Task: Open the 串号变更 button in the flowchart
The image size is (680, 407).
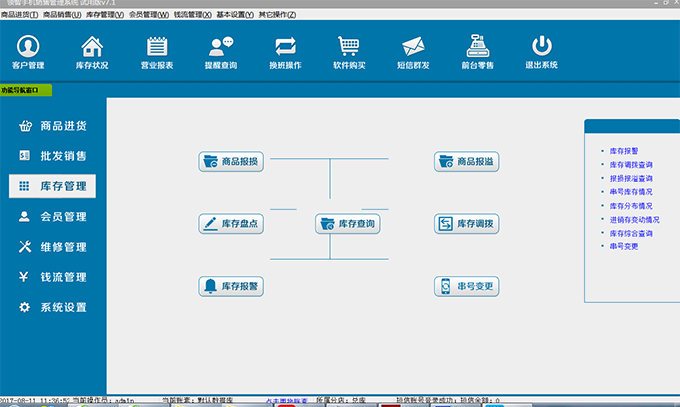Action: click(466, 287)
